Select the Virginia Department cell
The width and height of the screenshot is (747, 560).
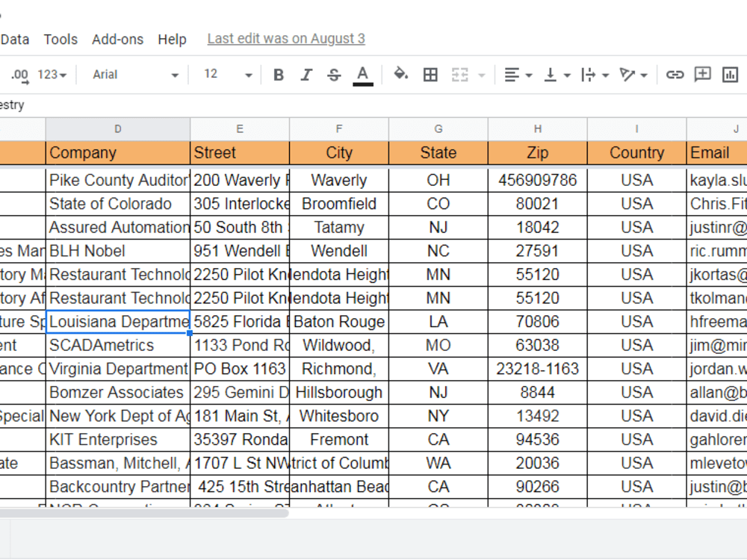[118, 369]
